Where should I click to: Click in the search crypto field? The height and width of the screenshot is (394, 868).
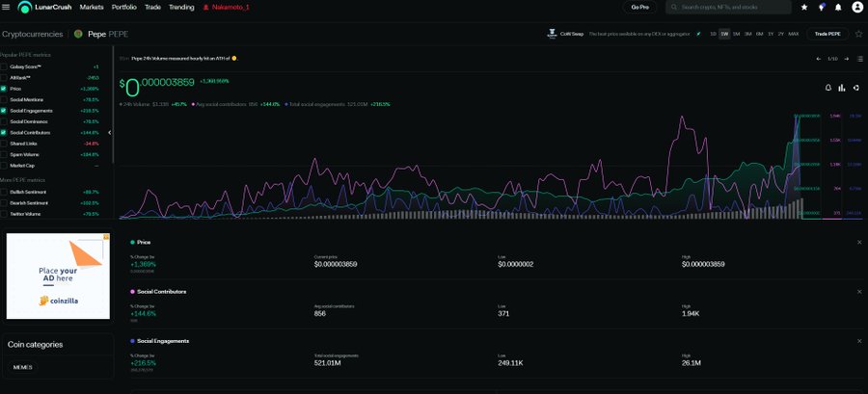click(728, 7)
